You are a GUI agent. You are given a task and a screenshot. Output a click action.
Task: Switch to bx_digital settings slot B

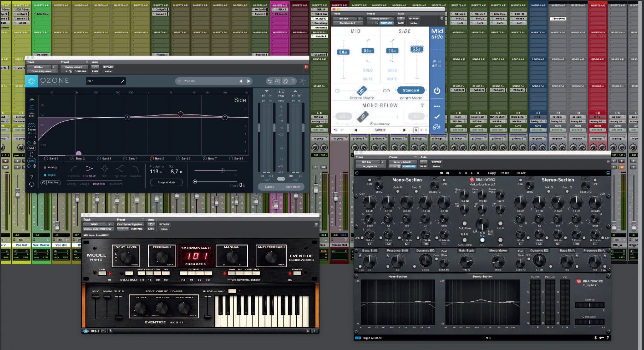click(x=466, y=173)
